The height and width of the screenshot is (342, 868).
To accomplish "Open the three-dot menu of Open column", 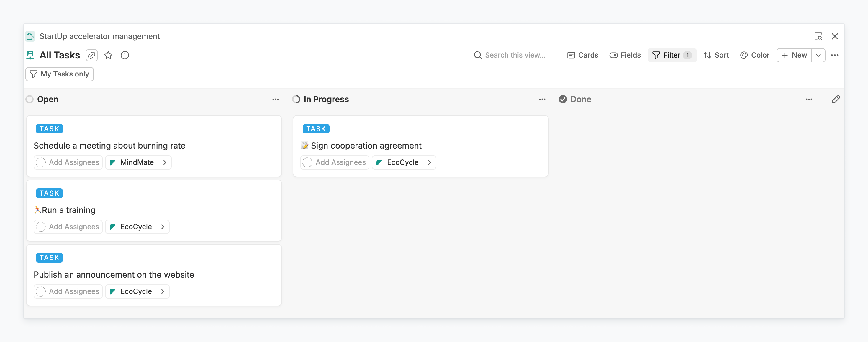I will [x=275, y=100].
